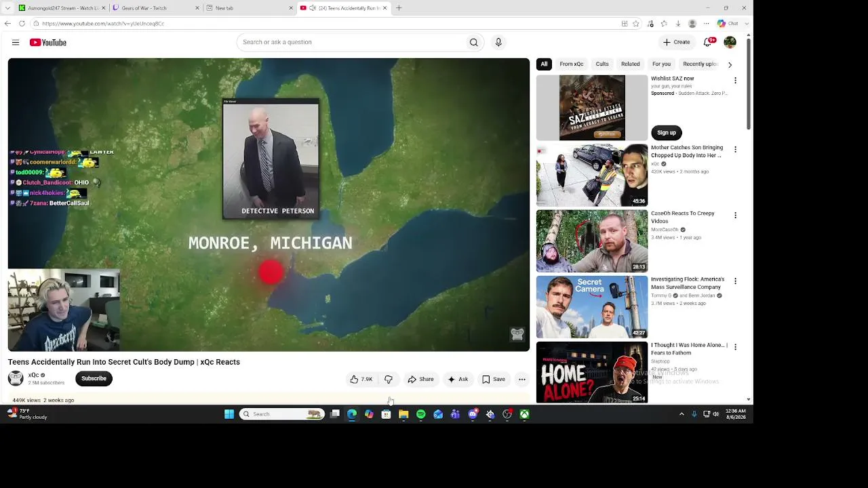Viewport: 868px width, 488px height.
Task: Open Microsoft Store from the taskbar
Action: click(x=386, y=414)
